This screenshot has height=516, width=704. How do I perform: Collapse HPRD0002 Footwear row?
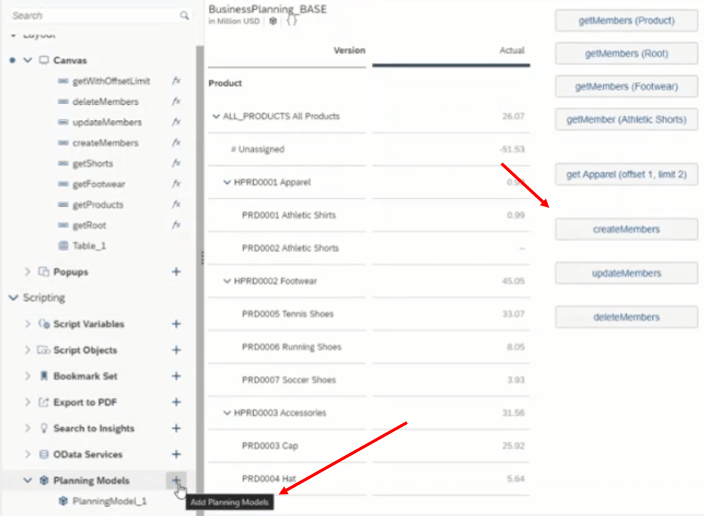227,281
